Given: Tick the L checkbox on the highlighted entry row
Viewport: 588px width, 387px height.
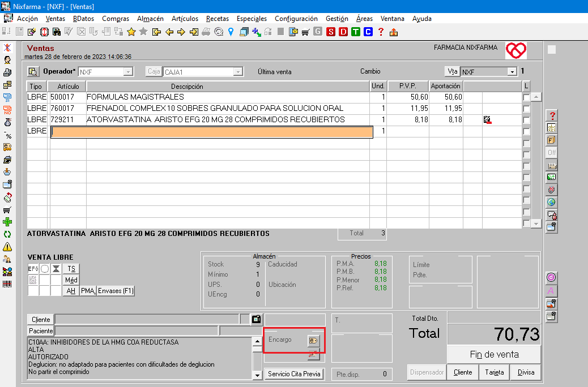Looking at the screenshot, I should coord(526,131).
